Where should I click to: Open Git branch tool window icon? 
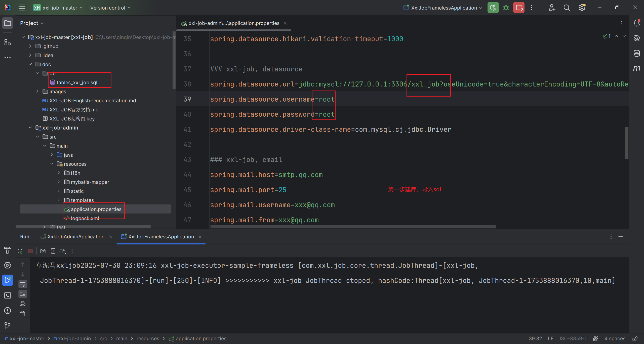coord(8,326)
